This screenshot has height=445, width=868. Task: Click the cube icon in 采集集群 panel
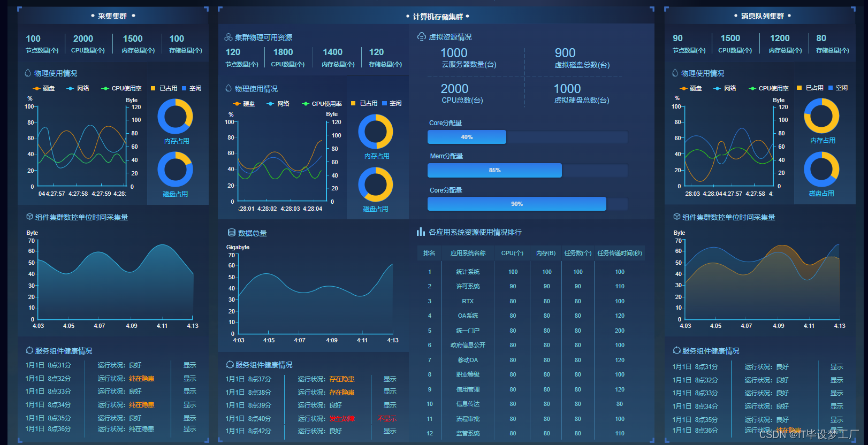(x=29, y=217)
